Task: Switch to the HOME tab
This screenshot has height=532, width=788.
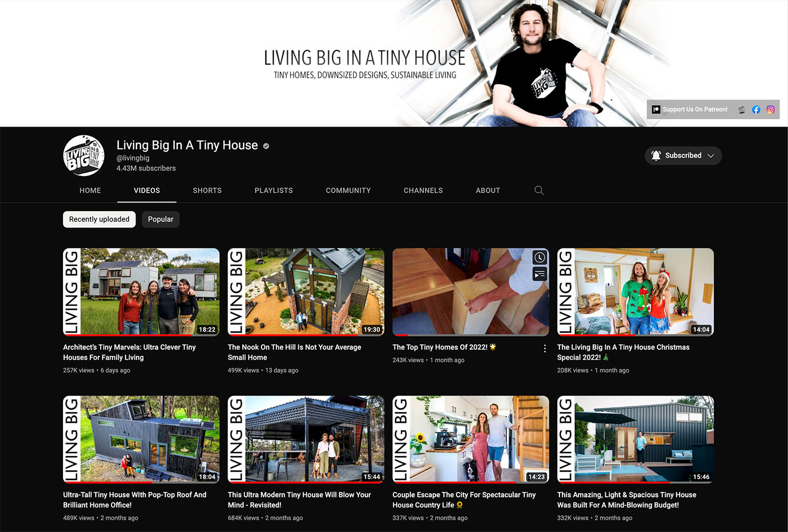Action: [90, 190]
